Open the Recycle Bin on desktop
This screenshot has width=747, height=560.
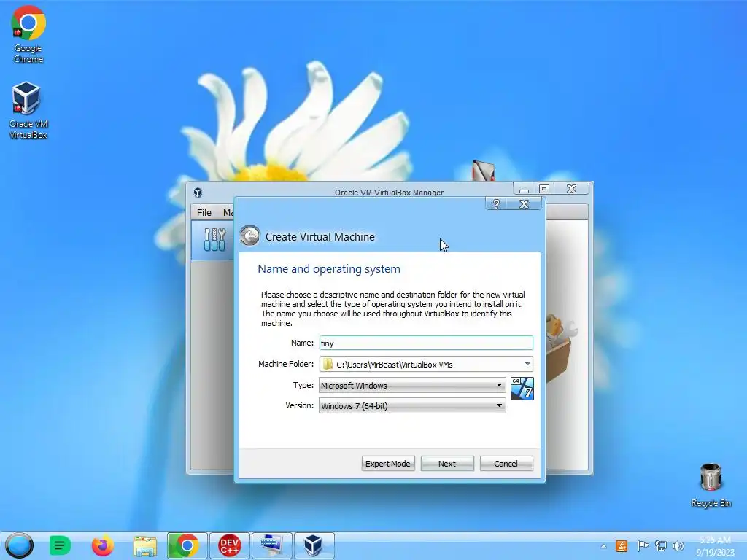[x=711, y=485]
